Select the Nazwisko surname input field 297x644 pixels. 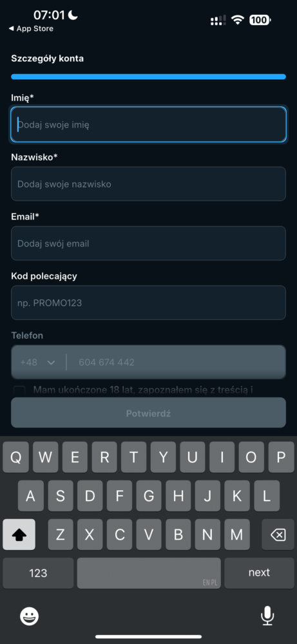coord(148,184)
